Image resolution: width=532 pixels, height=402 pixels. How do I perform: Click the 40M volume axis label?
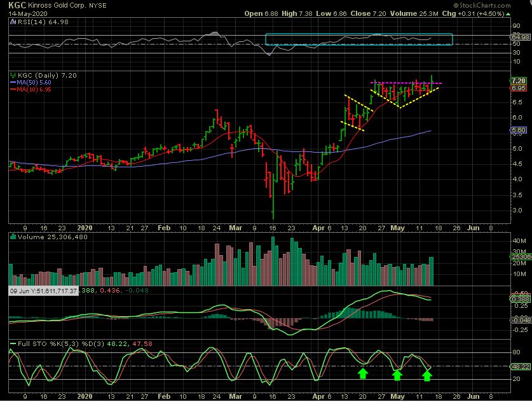pos(519,240)
